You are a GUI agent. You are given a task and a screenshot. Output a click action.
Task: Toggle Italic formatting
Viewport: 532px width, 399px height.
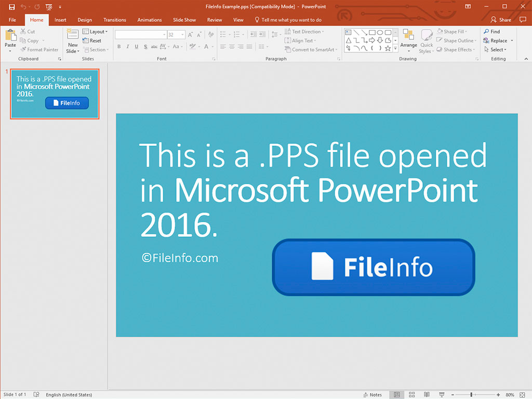(128, 46)
